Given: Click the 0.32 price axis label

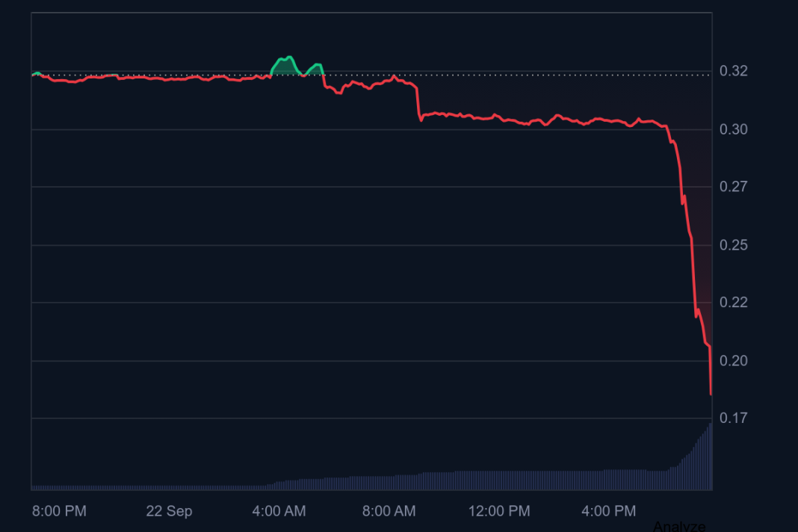Looking at the screenshot, I should coord(733,72).
